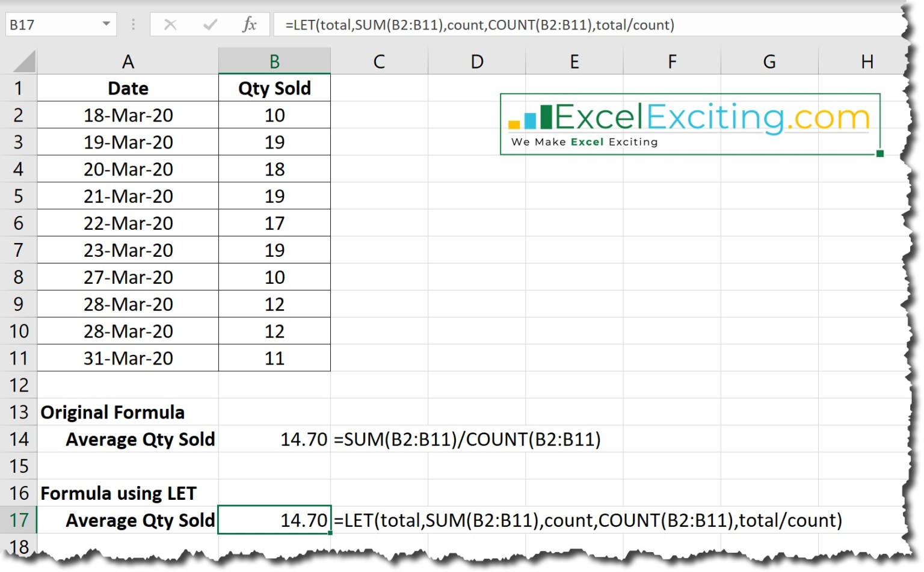Click cell B14 showing 14.70
This screenshot has width=924, height=572.
click(x=274, y=439)
